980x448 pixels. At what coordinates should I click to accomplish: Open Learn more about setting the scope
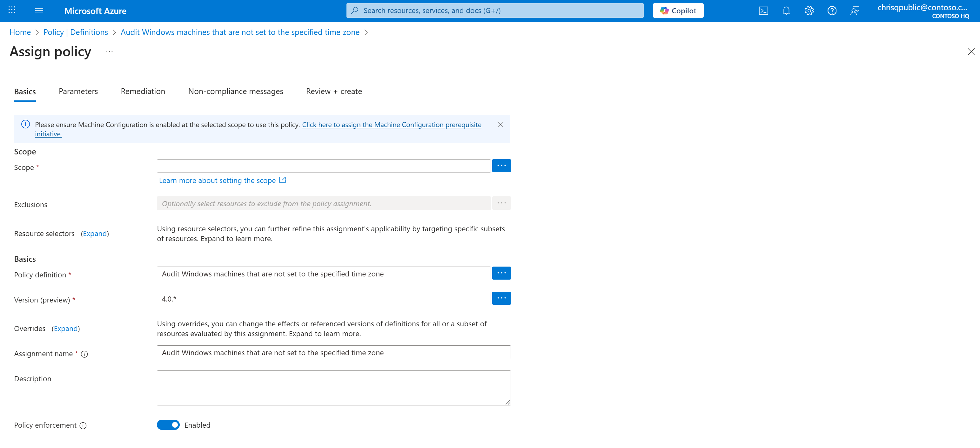point(217,180)
